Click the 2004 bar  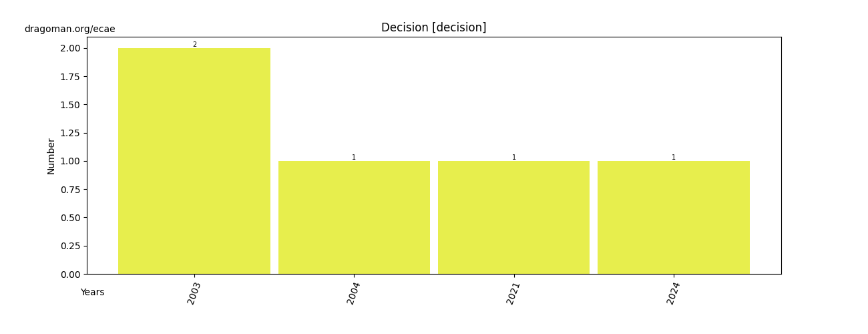(x=354, y=218)
